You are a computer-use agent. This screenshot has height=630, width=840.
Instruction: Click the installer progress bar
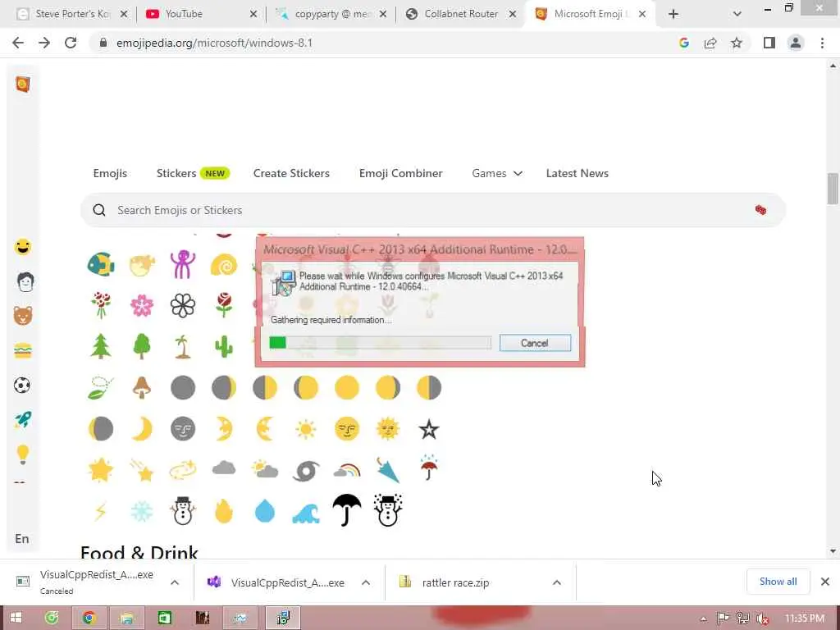click(380, 343)
